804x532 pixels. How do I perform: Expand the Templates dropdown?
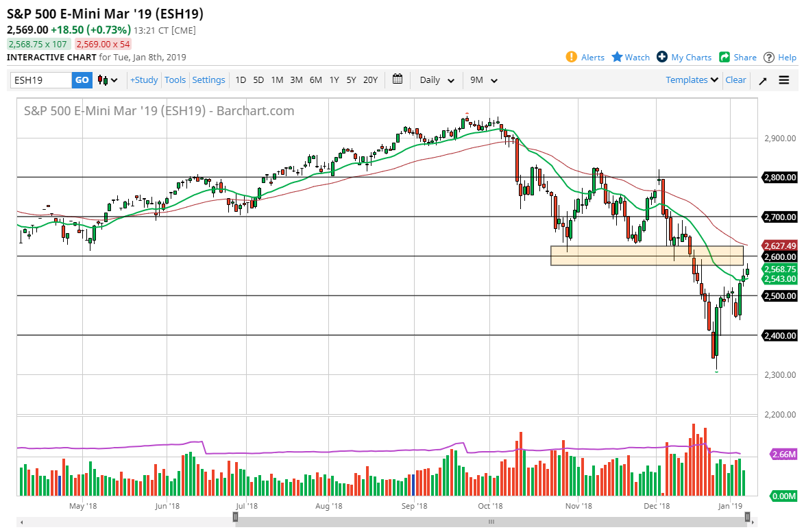point(691,80)
